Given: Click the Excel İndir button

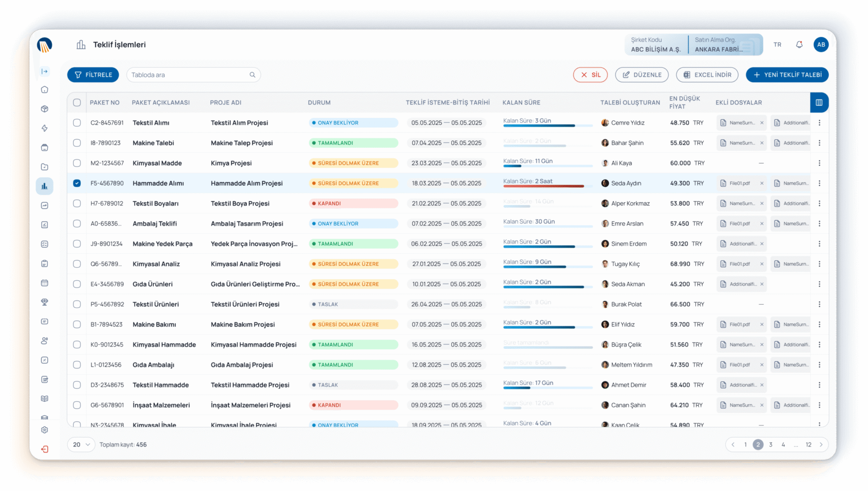Looking at the screenshot, I should (707, 75).
